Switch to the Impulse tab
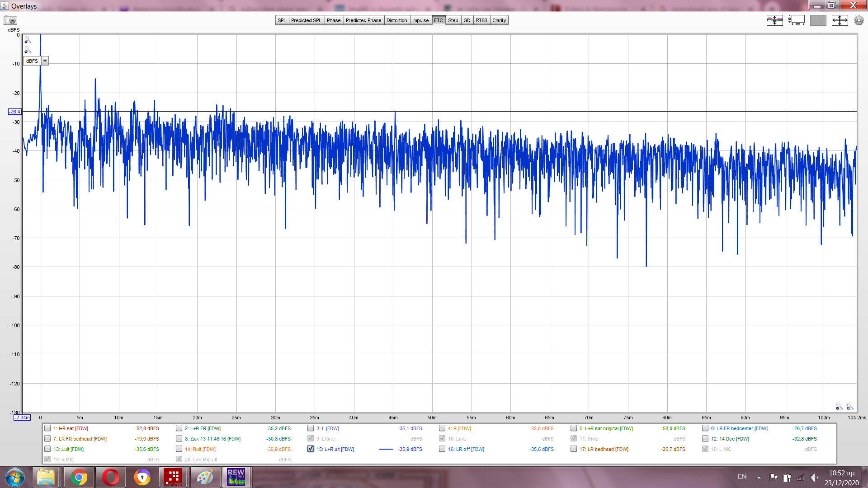The image size is (868, 488). (x=420, y=20)
